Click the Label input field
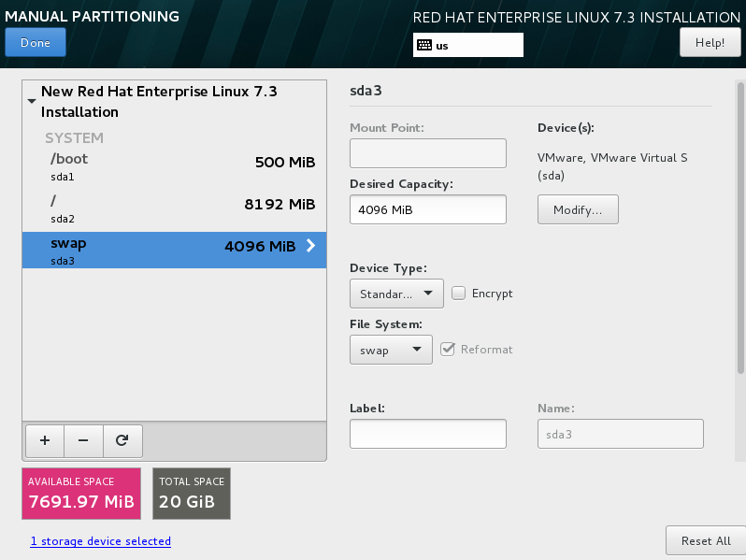This screenshot has width=746, height=560. click(428, 434)
